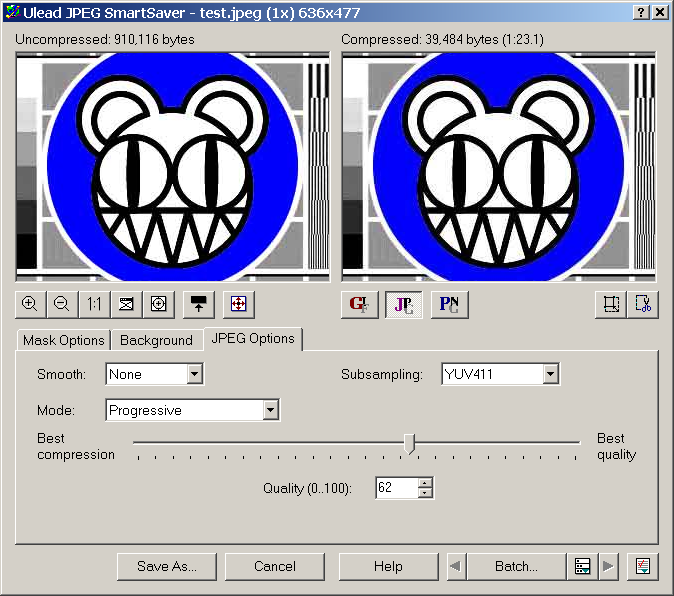Click the monitor with up-arrow icon

(x=198, y=304)
